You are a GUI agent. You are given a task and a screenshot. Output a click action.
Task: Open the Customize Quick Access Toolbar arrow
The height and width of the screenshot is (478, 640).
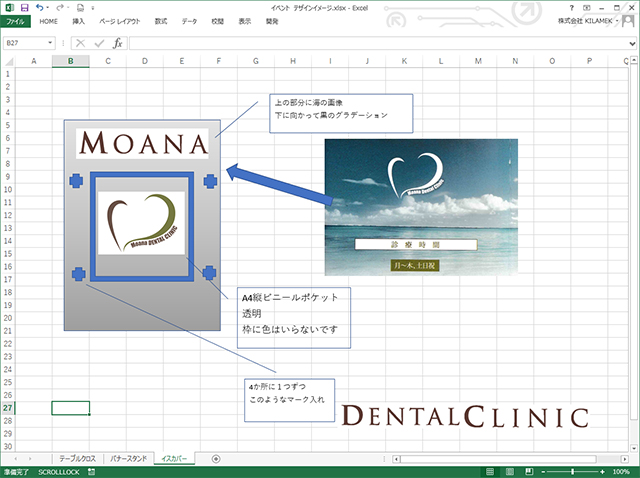coord(93,8)
